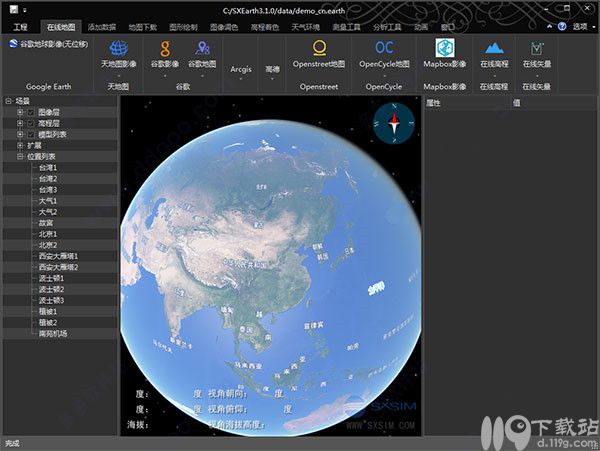The width and height of the screenshot is (600, 451).
Task: Open the quick access toolbar dropdown arrow
Action: tap(24, 10)
